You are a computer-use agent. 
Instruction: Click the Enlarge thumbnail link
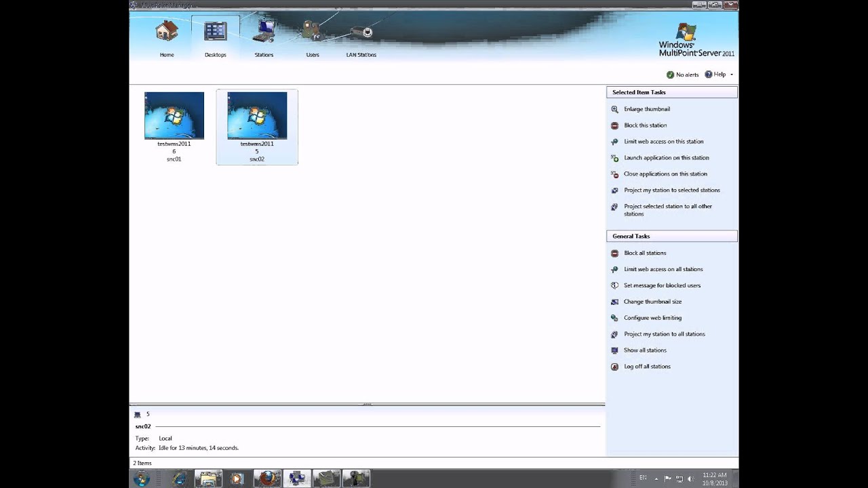647,109
